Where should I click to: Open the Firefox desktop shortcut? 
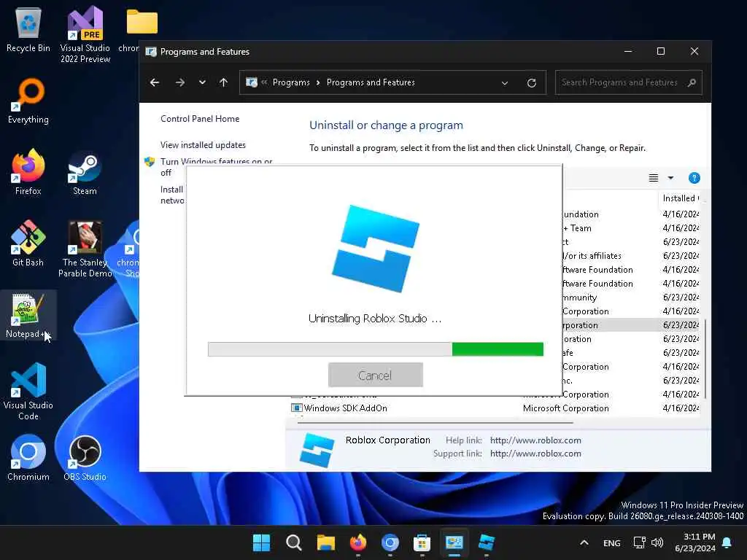click(28, 172)
